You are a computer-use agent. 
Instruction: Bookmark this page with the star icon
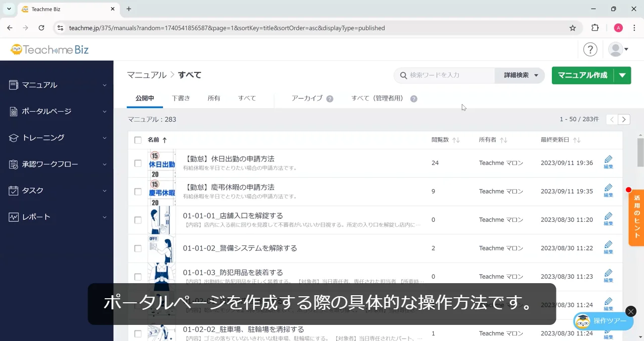click(573, 28)
